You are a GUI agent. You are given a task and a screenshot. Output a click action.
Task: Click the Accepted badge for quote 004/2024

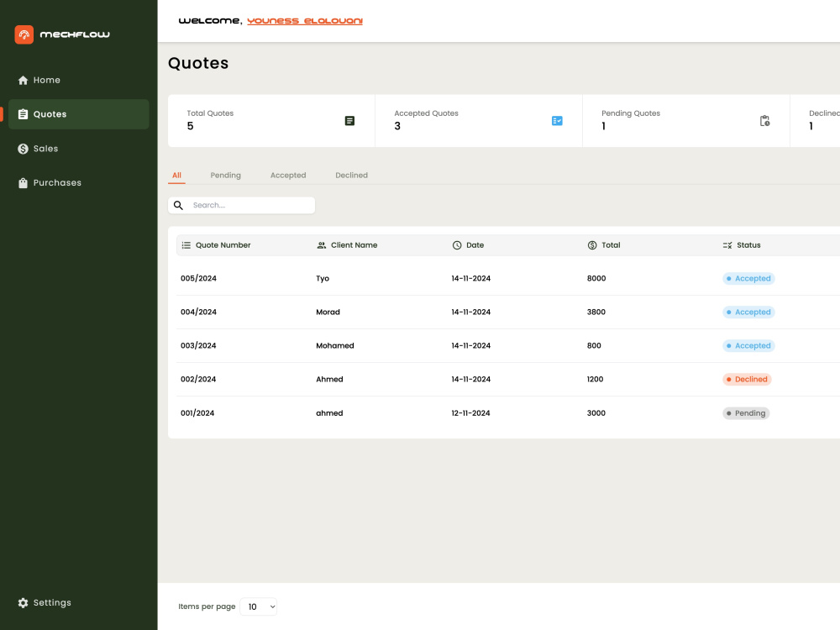point(748,312)
